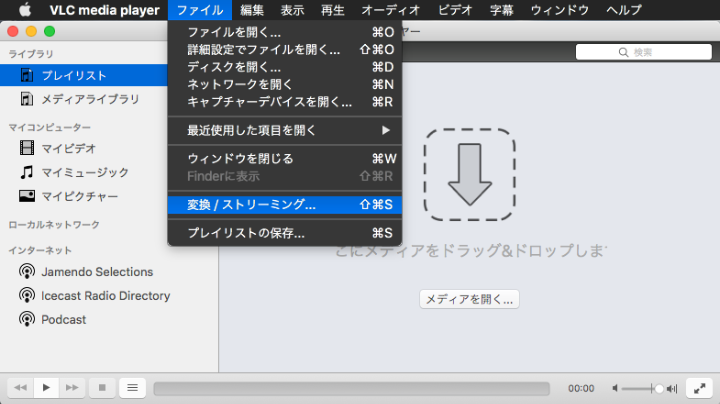
Task: Select マイミュージック label in sidebar
Action: [x=85, y=172]
